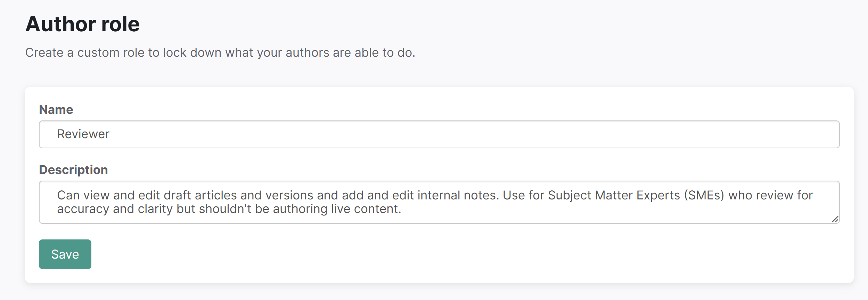Click the Name field label
This screenshot has height=300, width=868.
56,110
